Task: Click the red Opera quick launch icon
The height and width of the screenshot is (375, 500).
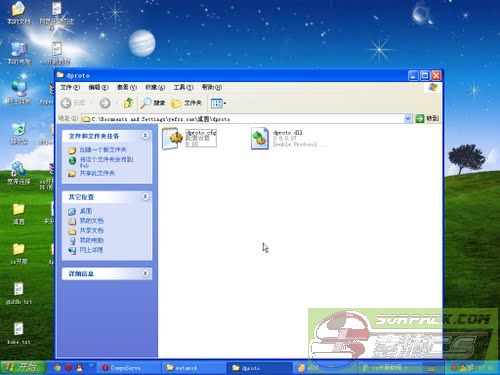Action: pyautogui.click(x=68, y=368)
